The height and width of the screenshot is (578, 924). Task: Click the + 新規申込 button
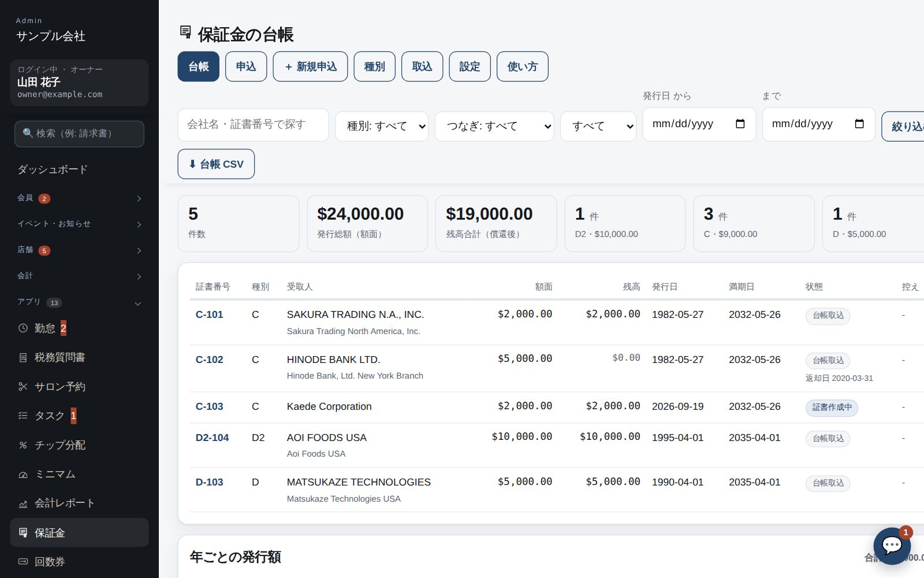[x=310, y=66]
